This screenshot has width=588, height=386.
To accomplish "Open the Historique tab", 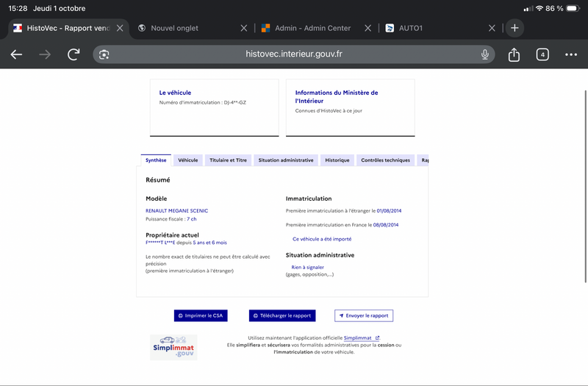I will point(337,160).
